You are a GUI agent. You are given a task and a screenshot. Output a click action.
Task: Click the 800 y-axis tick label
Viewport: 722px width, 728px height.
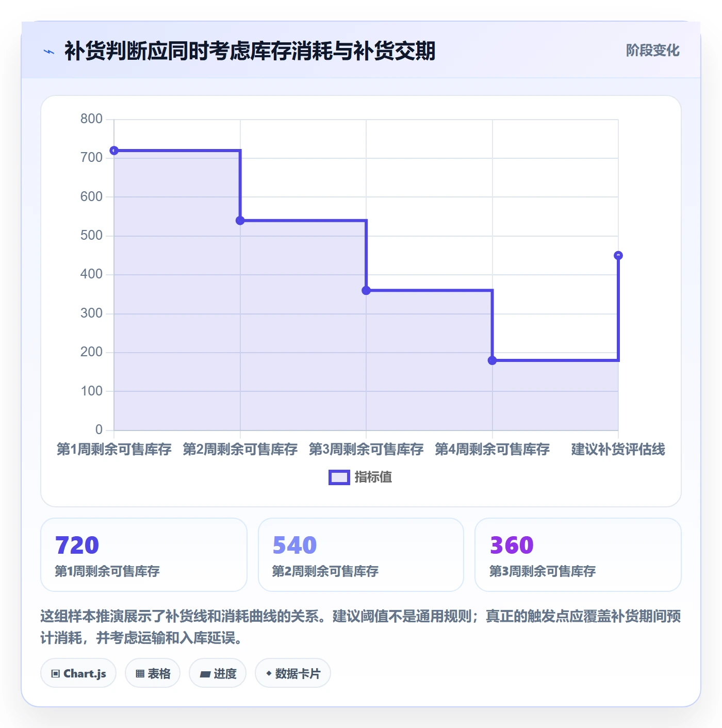[x=91, y=119]
